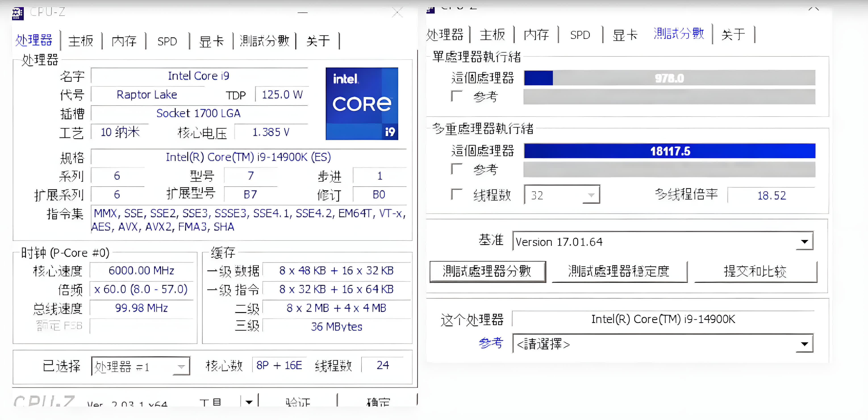Click the minimize button of left CPU-Z window
Screen dimensions: 868x420
(302, 13)
